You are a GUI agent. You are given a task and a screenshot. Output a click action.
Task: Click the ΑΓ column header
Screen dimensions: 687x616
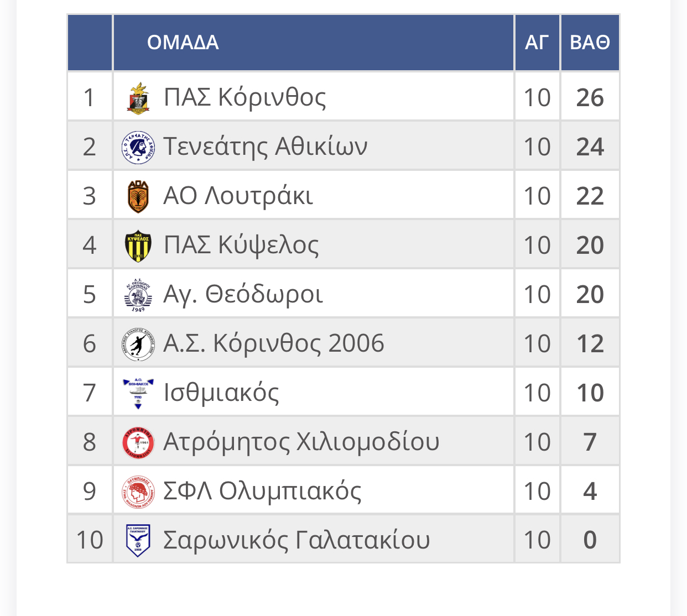click(x=537, y=43)
